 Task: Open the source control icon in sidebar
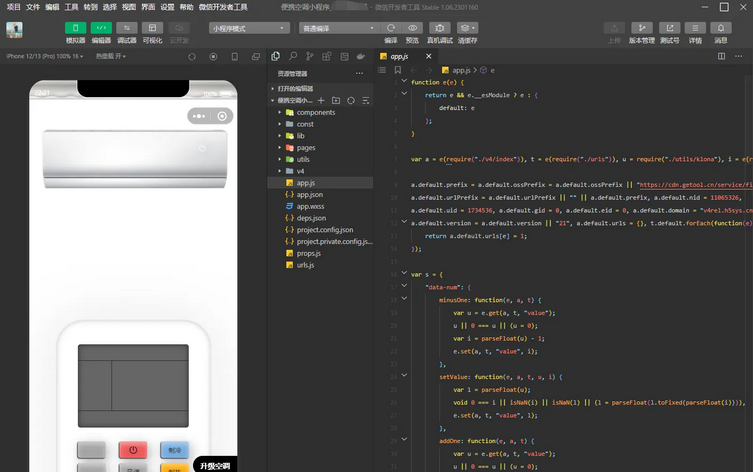coord(309,57)
